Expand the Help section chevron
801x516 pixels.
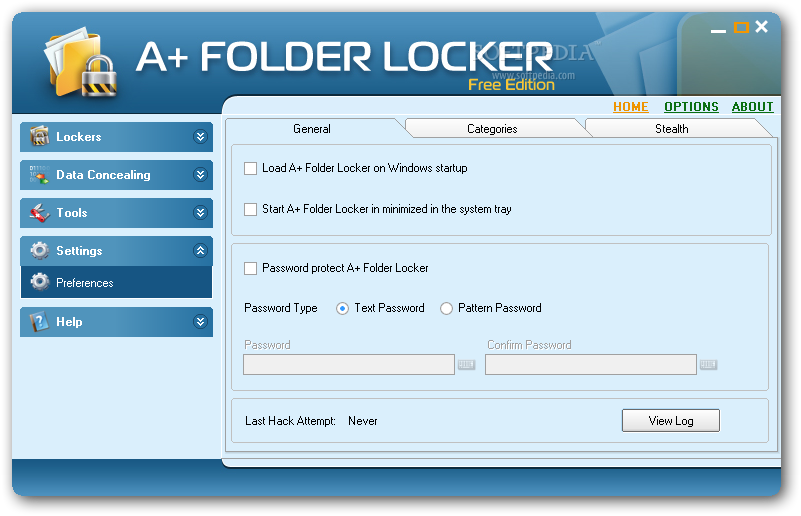click(200, 321)
